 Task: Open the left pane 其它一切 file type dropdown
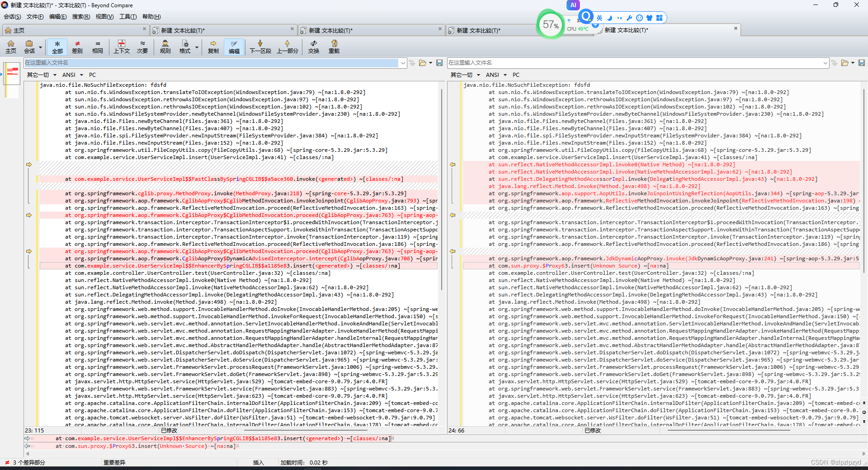pyautogui.click(x=42, y=75)
